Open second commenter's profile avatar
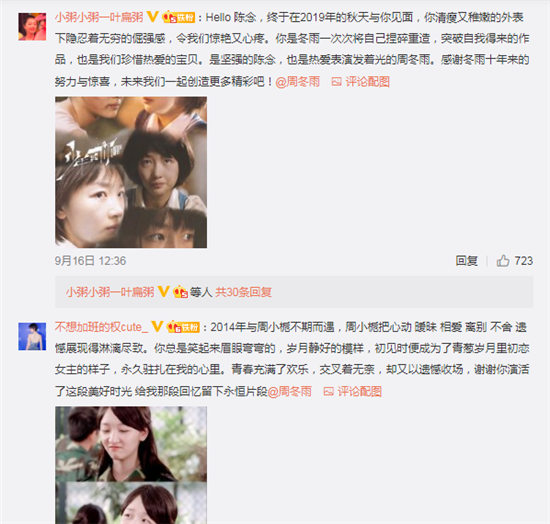The image size is (550, 524). pyautogui.click(x=32, y=336)
